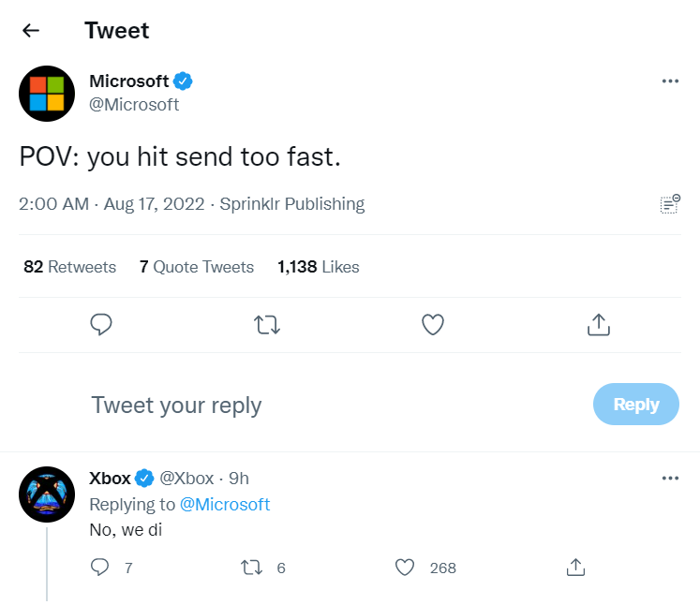Share the Microsoft tweet

pyautogui.click(x=598, y=325)
